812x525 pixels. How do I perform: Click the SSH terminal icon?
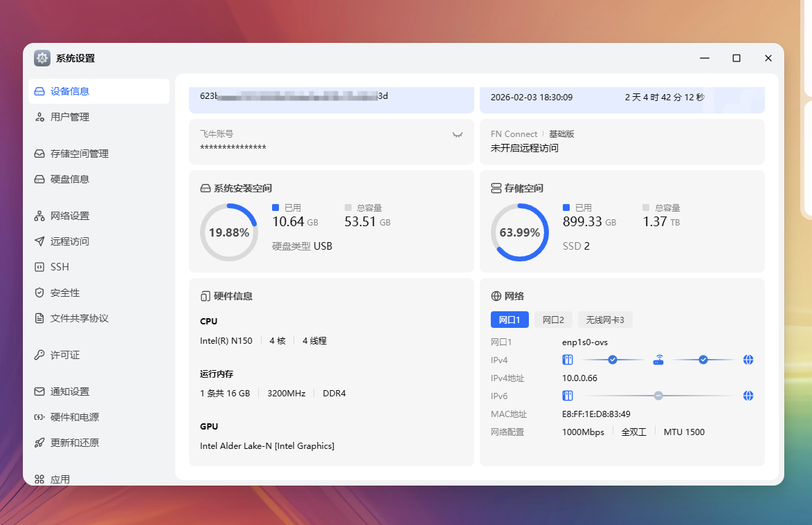[x=39, y=267]
